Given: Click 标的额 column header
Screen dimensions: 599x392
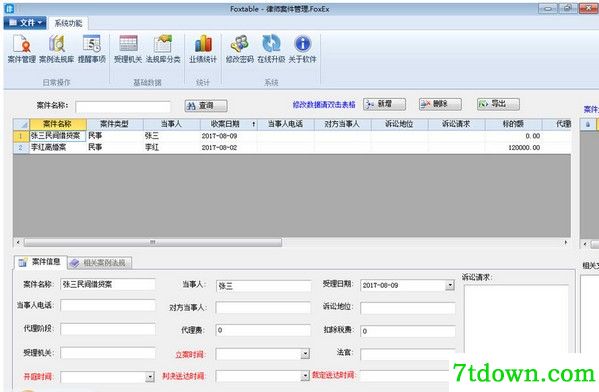Looking at the screenshot, I should click(x=513, y=124).
